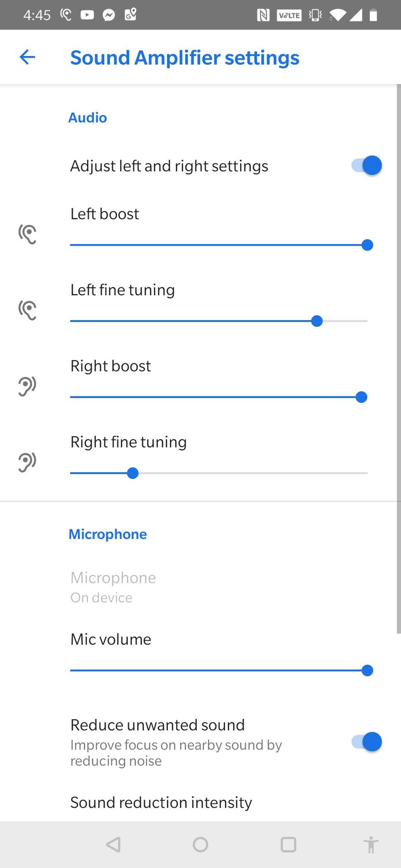Tap the left ear icon beside Left fine tuning
This screenshot has width=401, height=868.
click(x=27, y=310)
